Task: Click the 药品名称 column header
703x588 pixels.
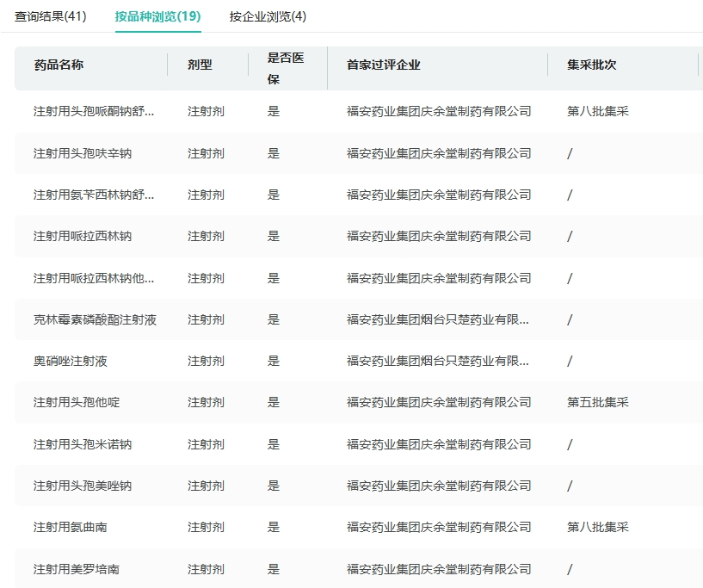Action: pyautogui.click(x=59, y=65)
